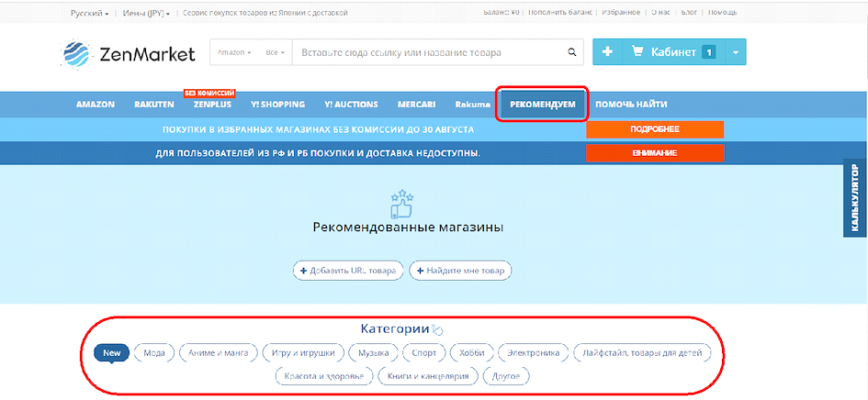Image resolution: width=868 pixels, height=400 pixels.
Task: Select the Другое category pill
Action: click(506, 376)
